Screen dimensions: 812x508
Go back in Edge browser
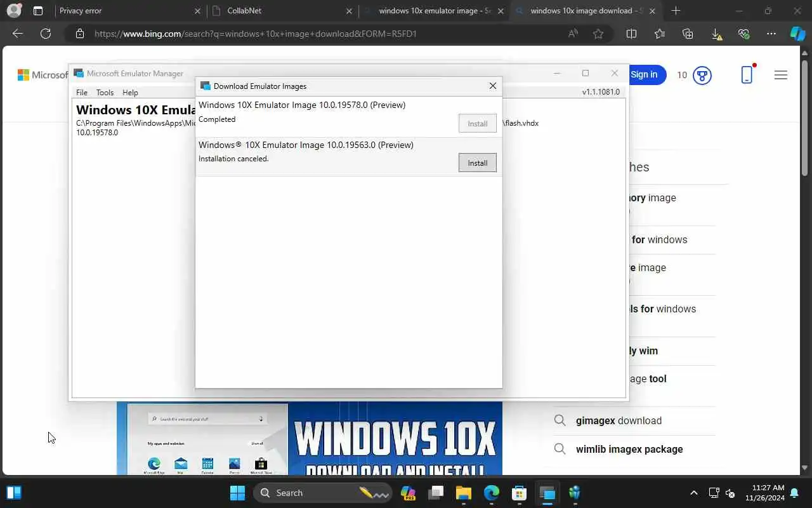point(18,34)
